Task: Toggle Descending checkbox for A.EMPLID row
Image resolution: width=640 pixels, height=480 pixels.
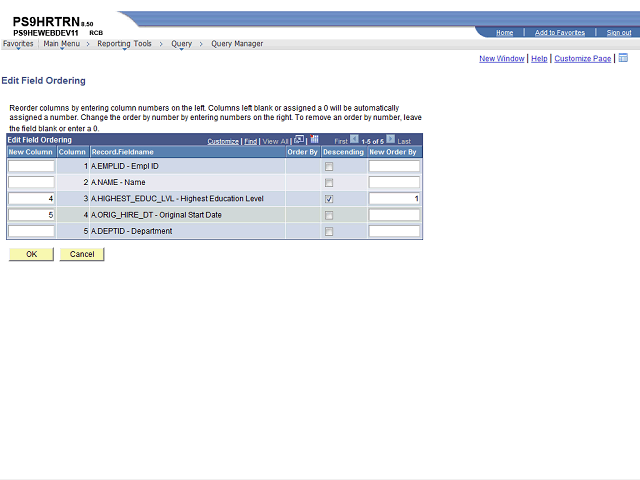Action: click(x=329, y=166)
